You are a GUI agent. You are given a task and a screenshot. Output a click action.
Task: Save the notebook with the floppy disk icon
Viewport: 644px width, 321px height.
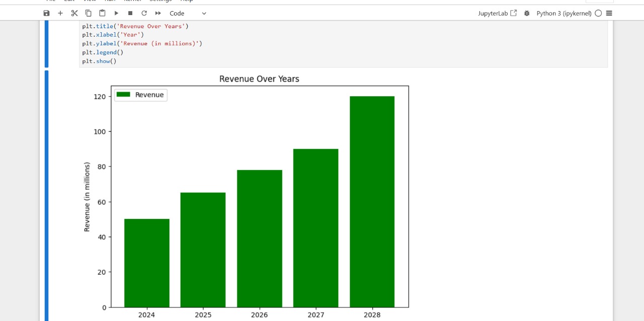coord(46,13)
